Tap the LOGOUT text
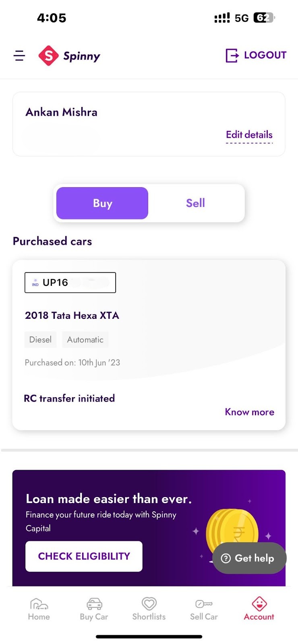Viewport: 298px width, 644px height. pos(265,55)
